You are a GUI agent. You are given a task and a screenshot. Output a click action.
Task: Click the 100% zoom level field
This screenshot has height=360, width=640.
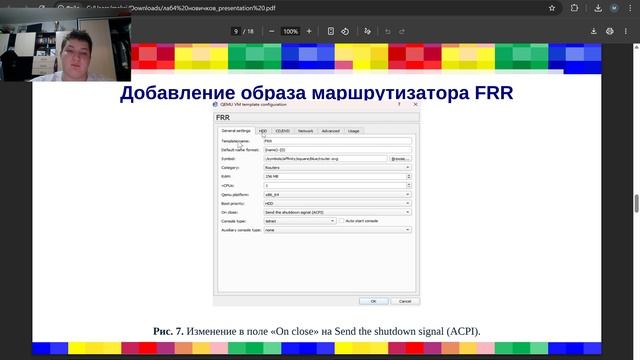point(290,31)
